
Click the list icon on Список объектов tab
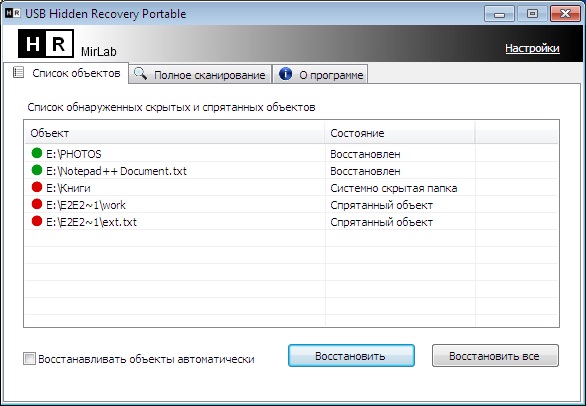18,73
